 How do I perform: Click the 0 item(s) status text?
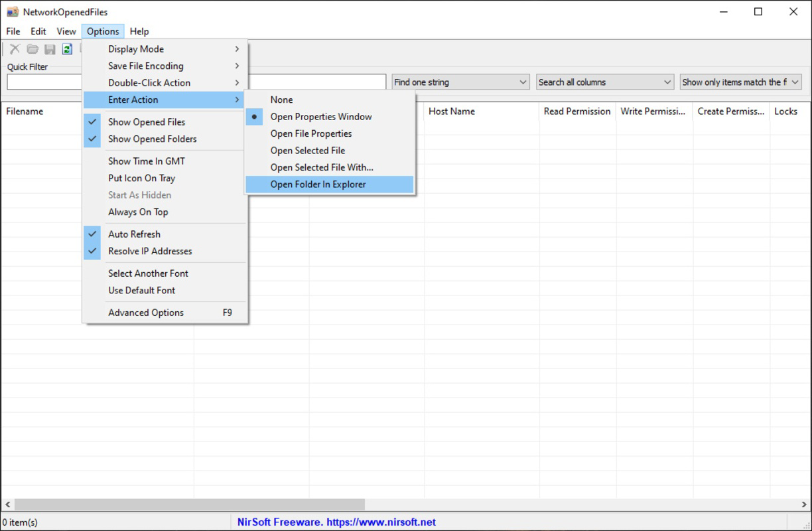click(x=21, y=522)
